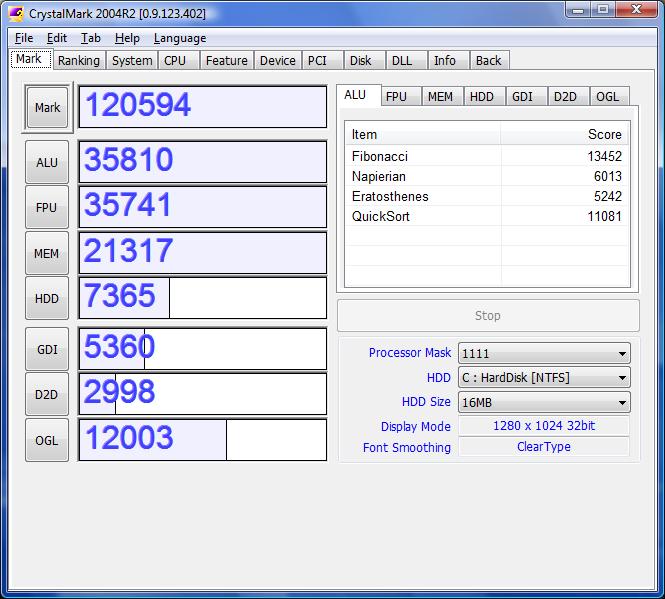Switch to the Disk tab
Image resolution: width=665 pixels, height=599 pixels.
[x=364, y=60]
